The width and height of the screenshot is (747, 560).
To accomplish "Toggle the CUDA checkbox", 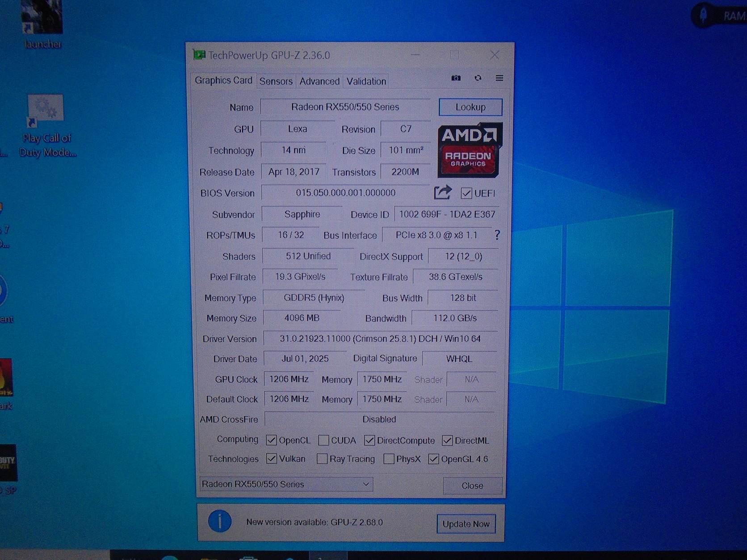I will pos(323,440).
